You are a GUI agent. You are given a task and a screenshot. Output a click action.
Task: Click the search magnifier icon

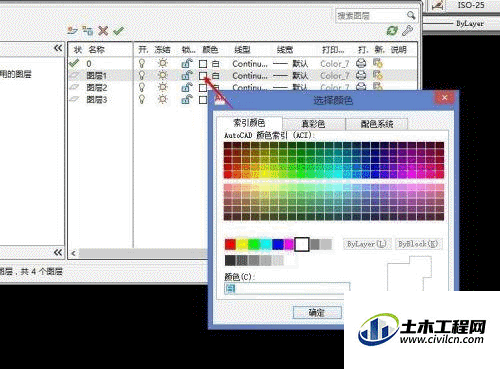pos(411,15)
